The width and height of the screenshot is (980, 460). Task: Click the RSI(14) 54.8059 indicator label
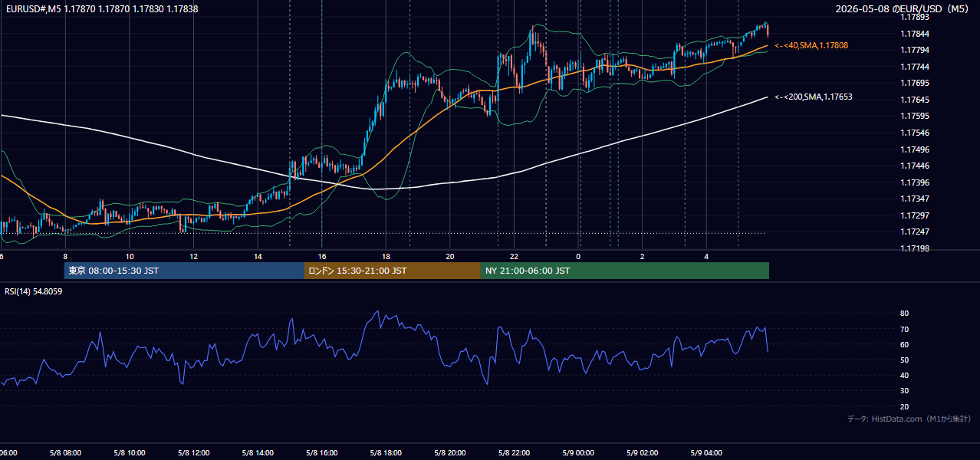pyautogui.click(x=34, y=291)
